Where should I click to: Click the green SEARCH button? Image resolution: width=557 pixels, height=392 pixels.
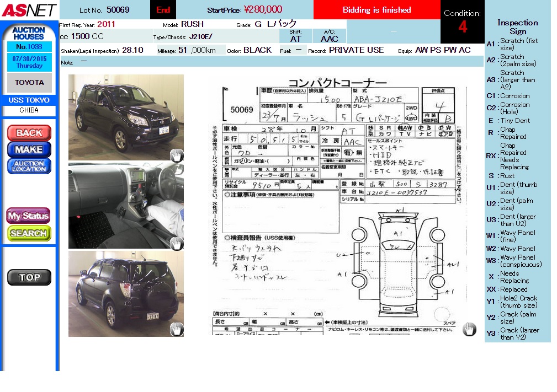coord(29,233)
